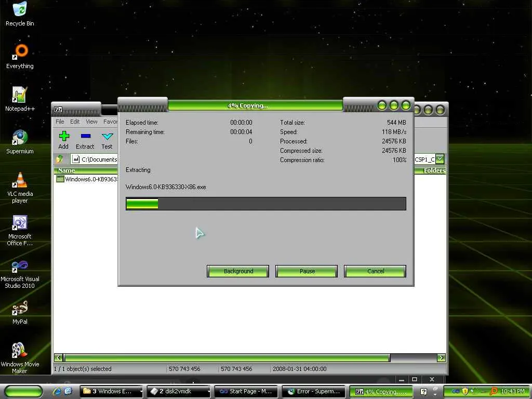Click the security shield tray icon
This screenshot has height=399, width=532.
(x=465, y=391)
